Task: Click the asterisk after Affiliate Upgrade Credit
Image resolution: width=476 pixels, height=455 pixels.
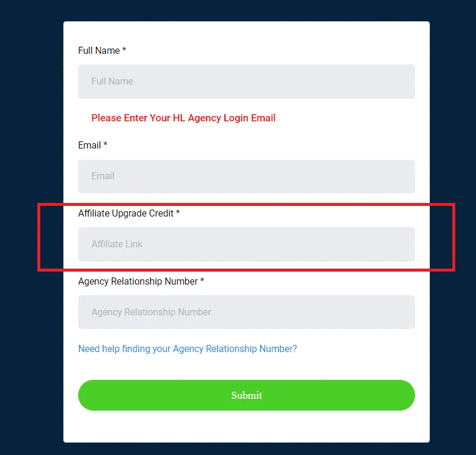Action: [178, 212]
